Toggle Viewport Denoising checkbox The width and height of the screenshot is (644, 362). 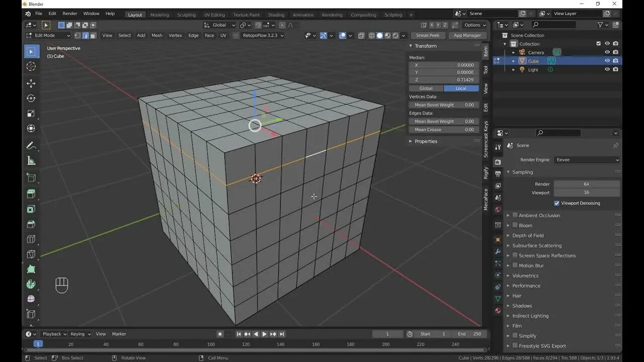[x=556, y=203]
